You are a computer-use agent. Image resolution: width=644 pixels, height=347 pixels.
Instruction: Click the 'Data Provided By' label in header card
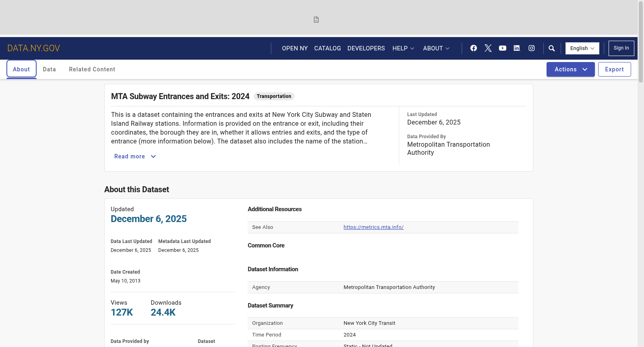[427, 137]
